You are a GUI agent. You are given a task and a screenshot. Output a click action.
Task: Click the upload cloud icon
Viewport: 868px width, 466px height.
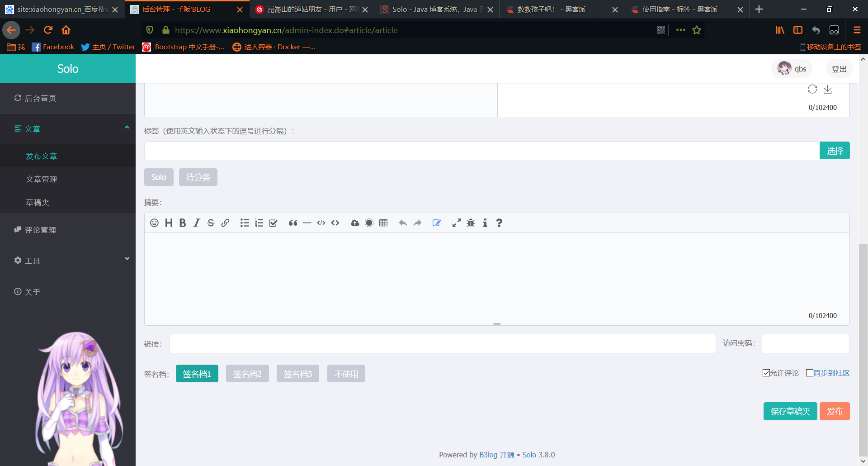[x=355, y=223]
